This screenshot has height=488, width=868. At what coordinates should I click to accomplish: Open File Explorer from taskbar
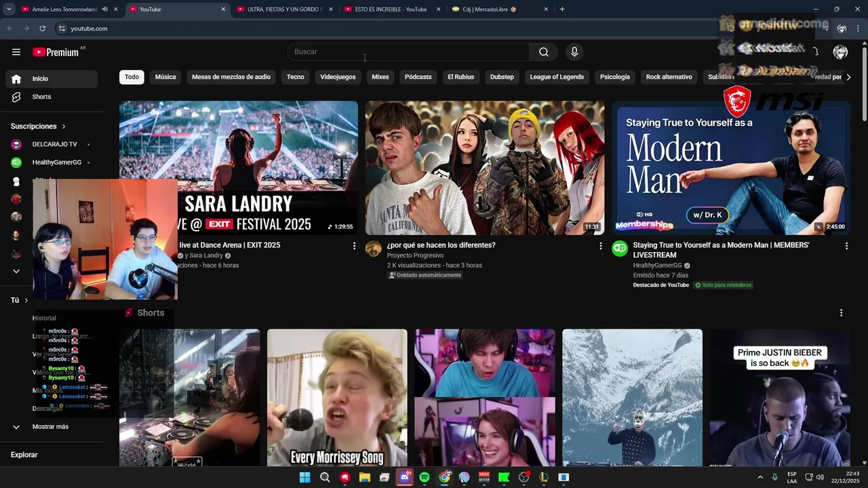coord(364,477)
